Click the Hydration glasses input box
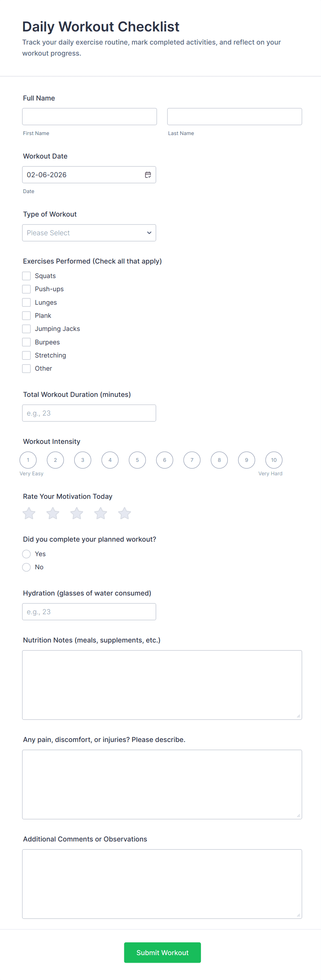This screenshot has height=980, width=321. click(89, 612)
